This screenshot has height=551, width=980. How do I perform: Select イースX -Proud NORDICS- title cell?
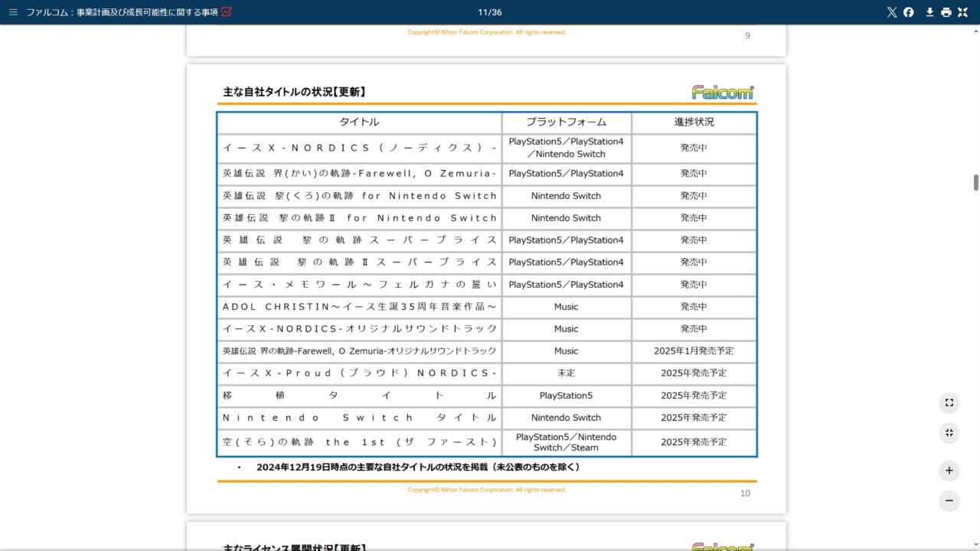pyautogui.click(x=359, y=373)
